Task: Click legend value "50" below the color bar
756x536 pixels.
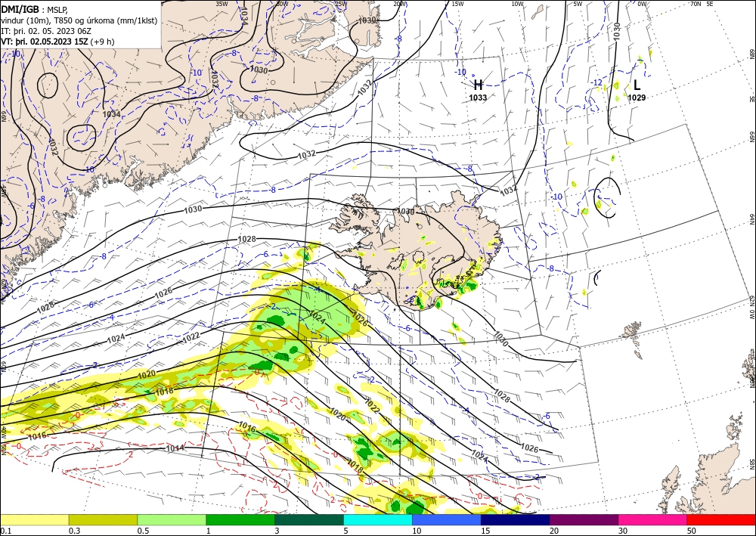Action: pyautogui.click(x=692, y=531)
